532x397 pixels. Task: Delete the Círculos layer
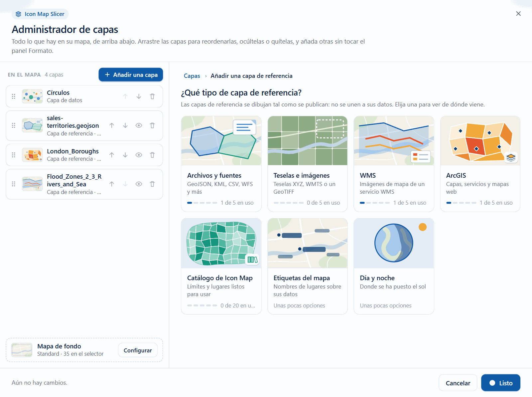pos(152,97)
